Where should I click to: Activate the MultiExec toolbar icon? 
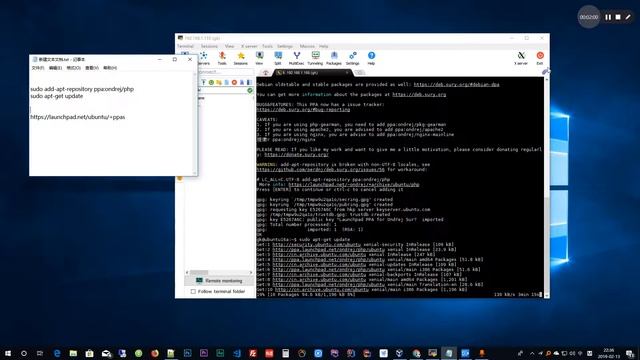296,58
